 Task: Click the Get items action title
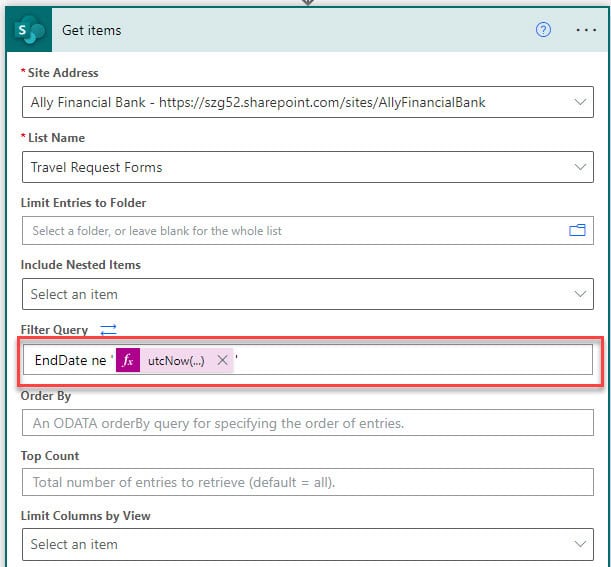pyautogui.click(x=92, y=30)
